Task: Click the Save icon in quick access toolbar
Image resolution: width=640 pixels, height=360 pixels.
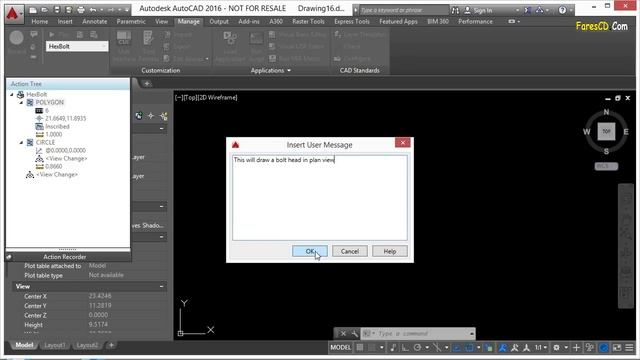Action: click(x=57, y=10)
